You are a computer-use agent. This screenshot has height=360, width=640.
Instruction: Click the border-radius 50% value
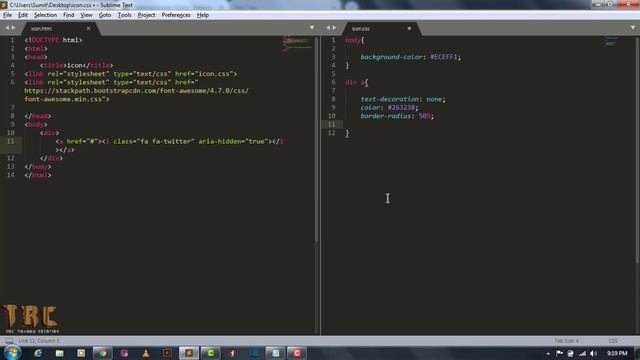424,116
